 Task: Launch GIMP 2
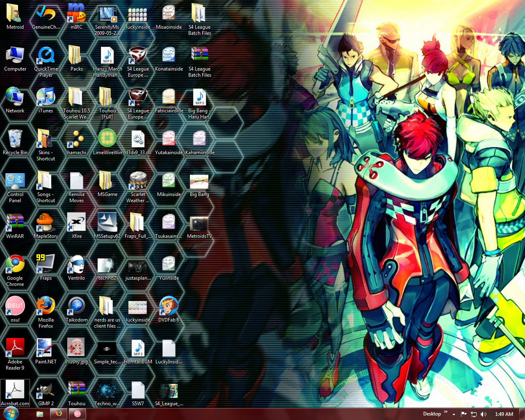pyautogui.click(x=46, y=393)
